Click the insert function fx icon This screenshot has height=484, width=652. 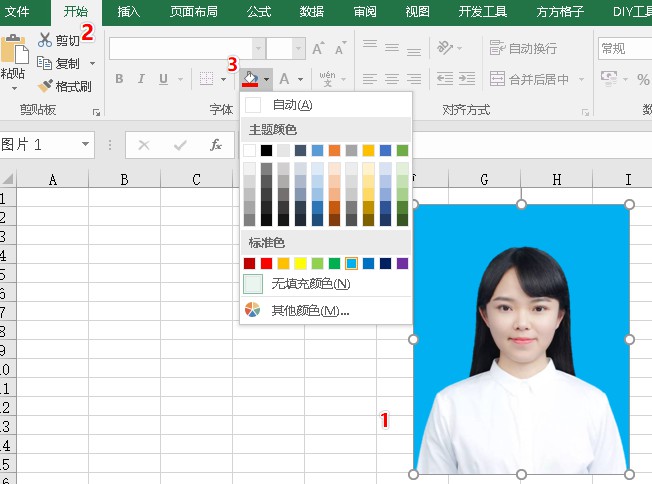(x=215, y=145)
